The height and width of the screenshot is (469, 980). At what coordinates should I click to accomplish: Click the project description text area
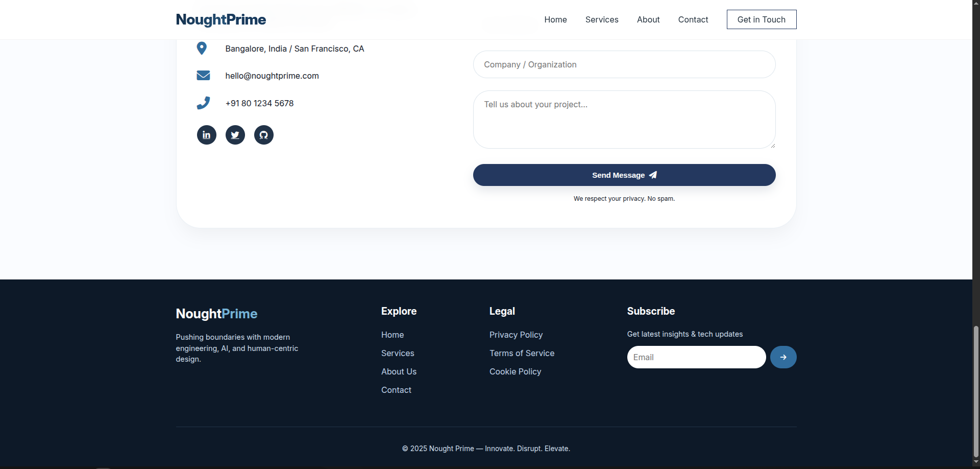click(624, 120)
